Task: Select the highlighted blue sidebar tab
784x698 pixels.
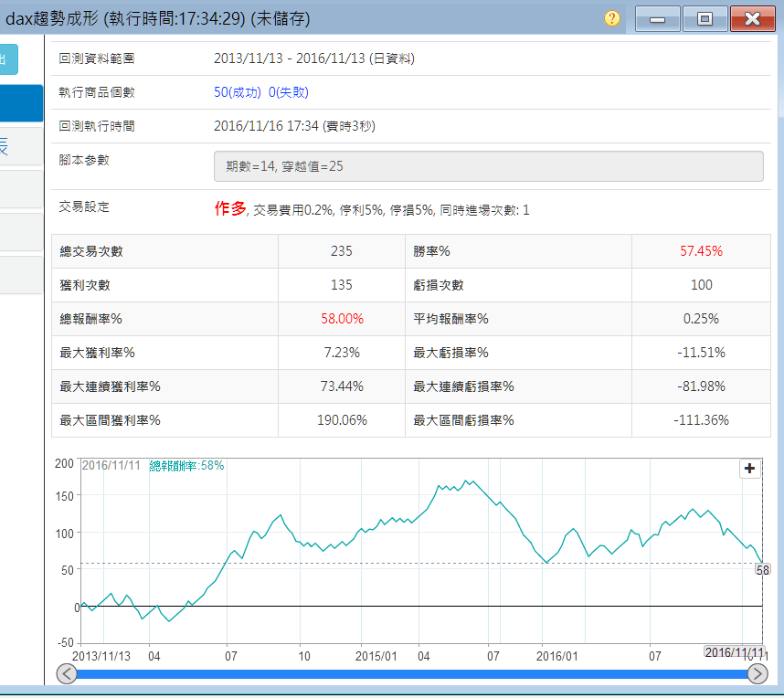Action: [20, 103]
